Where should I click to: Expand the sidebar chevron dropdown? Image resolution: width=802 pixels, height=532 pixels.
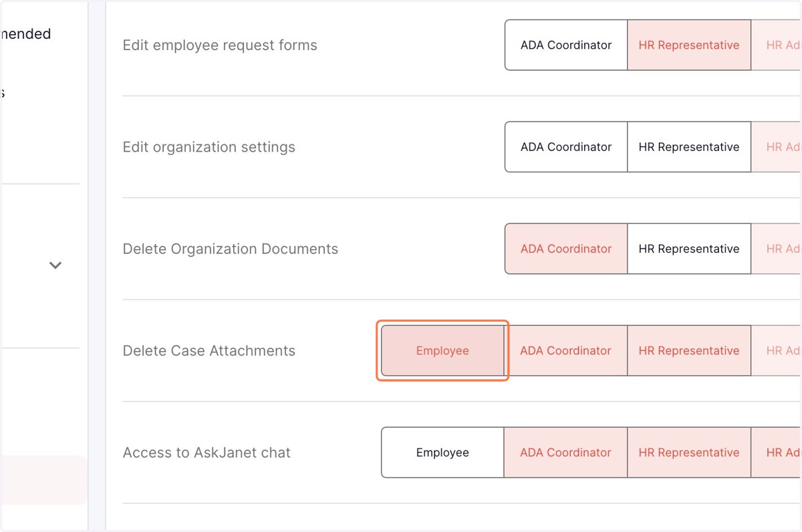coord(55,265)
